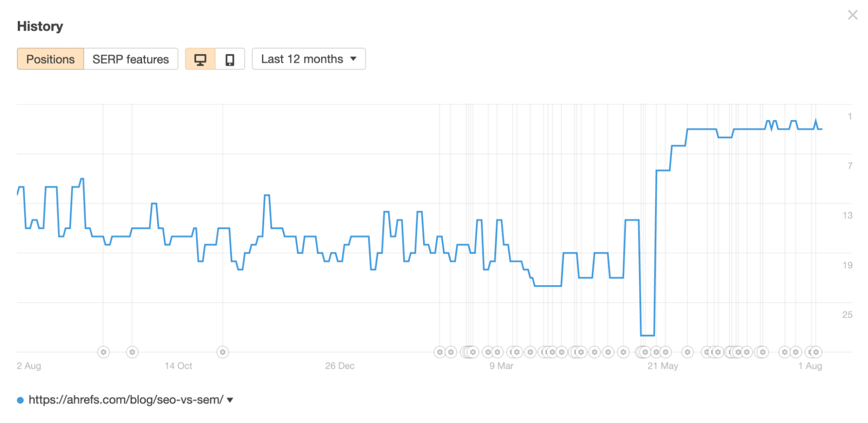Toggle desktop/mobile to mobile
868x423 pixels.
click(x=230, y=59)
